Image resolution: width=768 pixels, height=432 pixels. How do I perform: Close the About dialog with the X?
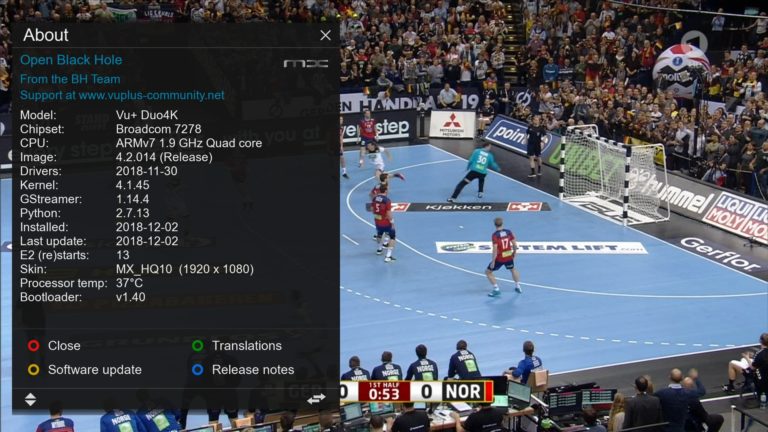click(x=325, y=35)
